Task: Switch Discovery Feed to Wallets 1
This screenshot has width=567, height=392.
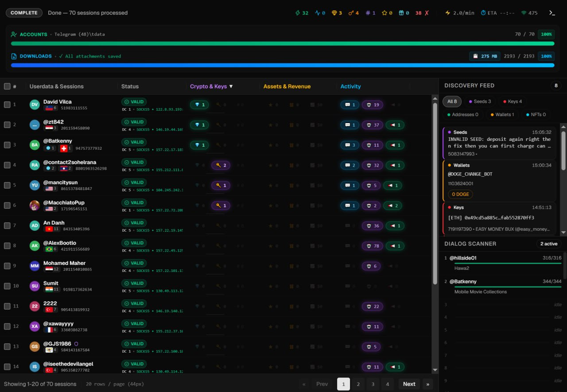Action: [x=502, y=115]
